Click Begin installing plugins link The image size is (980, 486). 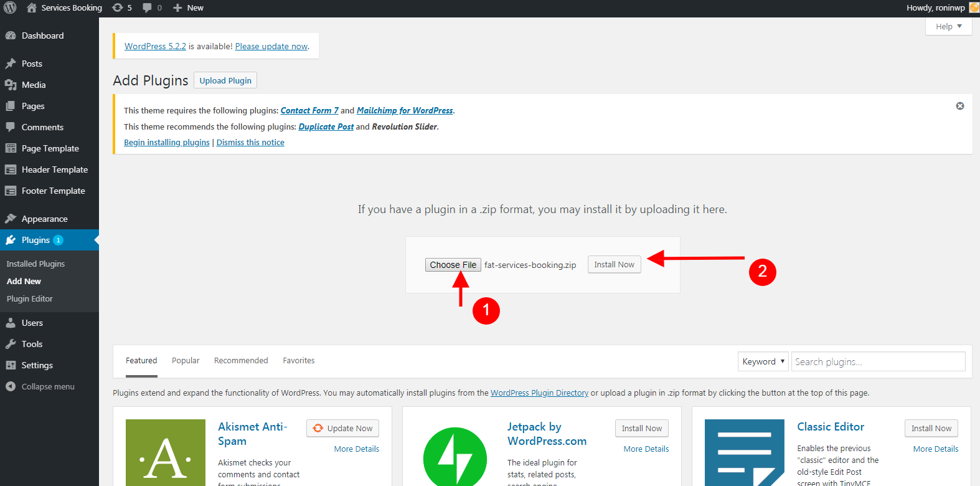pos(167,142)
